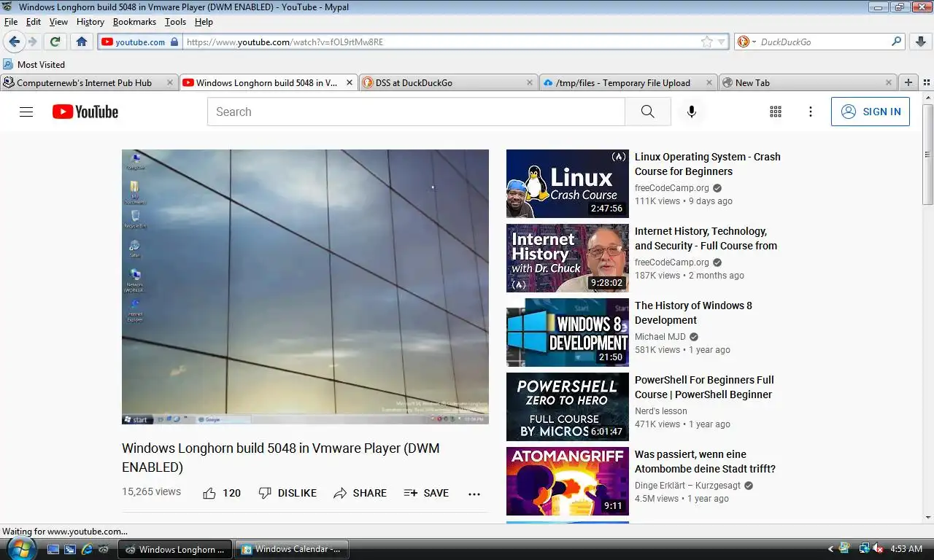Open the Bookmarks menu

[x=134, y=22]
